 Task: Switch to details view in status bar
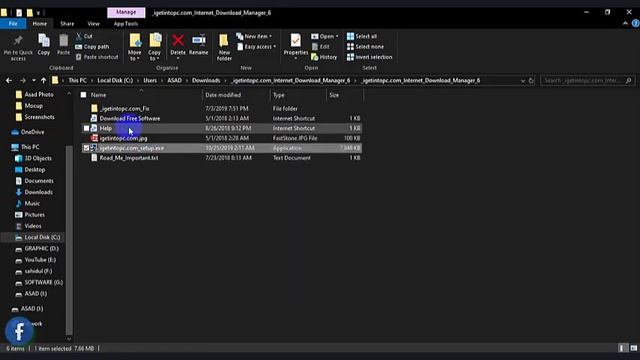(622, 348)
